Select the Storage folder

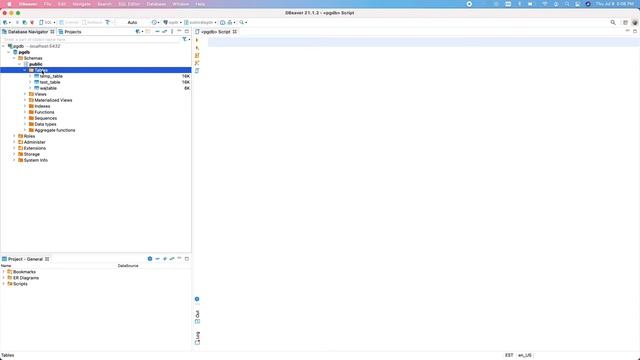31,154
